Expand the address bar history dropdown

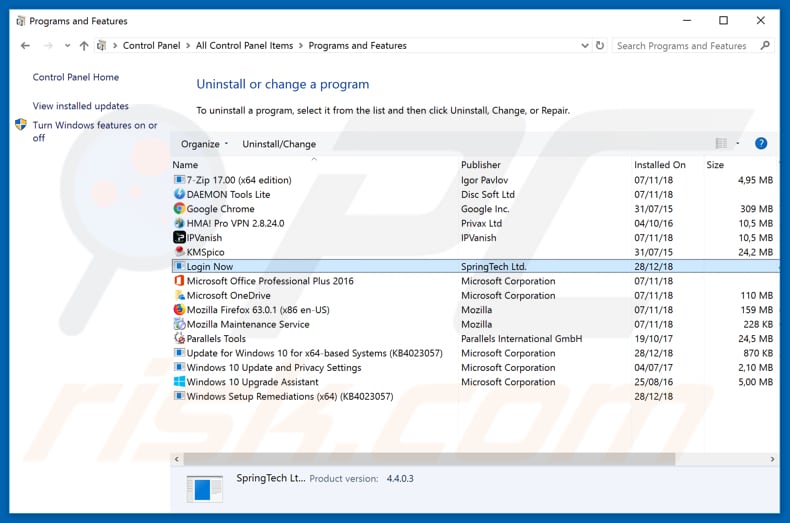[x=584, y=45]
